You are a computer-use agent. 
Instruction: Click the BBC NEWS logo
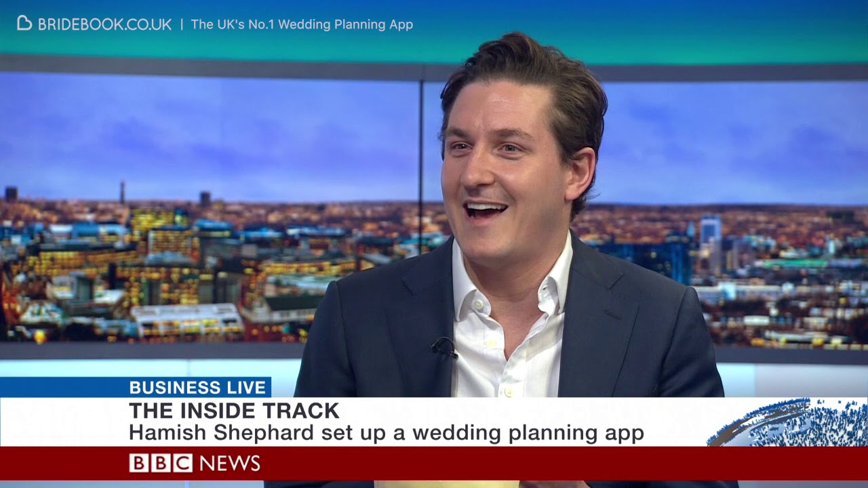tap(195, 464)
